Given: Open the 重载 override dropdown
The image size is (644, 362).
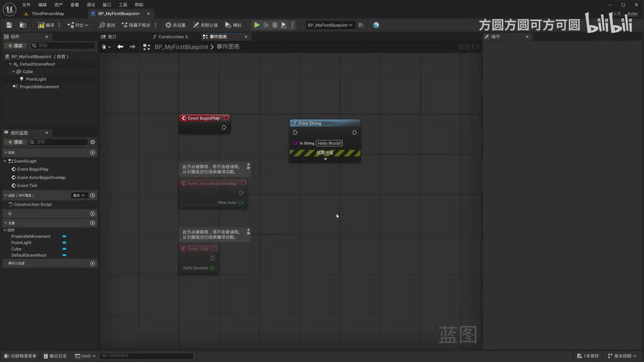Looking at the screenshot, I should point(79,195).
